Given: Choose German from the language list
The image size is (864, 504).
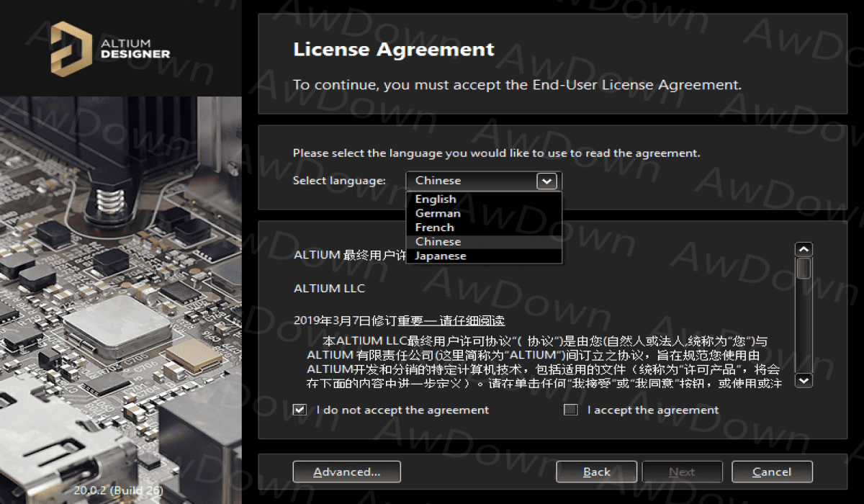Looking at the screenshot, I should pos(438,213).
